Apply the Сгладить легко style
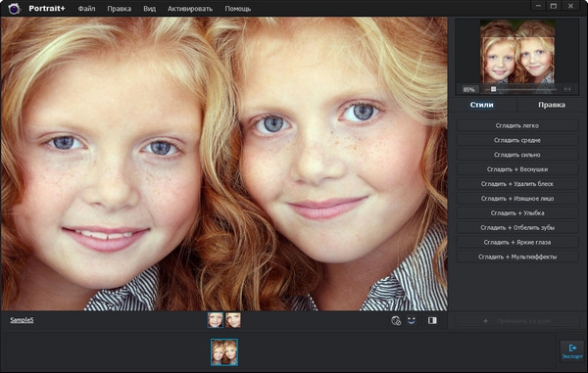This screenshot has width=588, height=373. tap(517, 125)
